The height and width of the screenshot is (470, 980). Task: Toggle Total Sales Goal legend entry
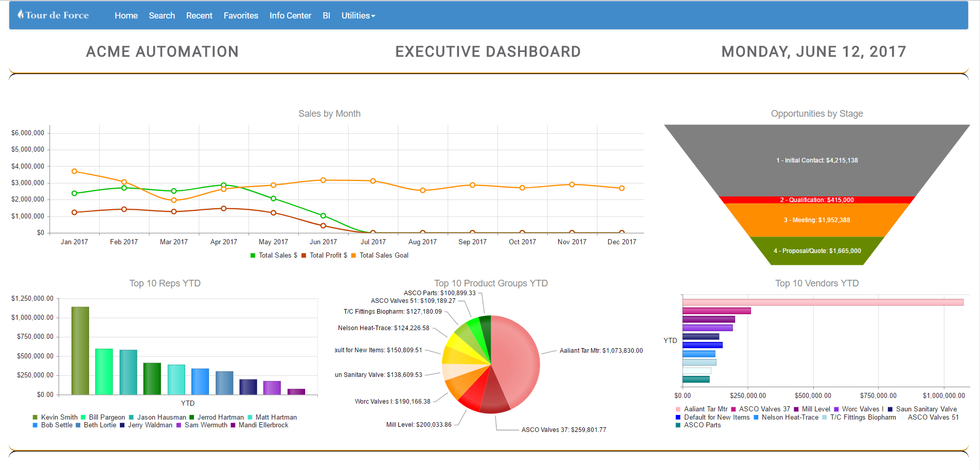[380, 256]
